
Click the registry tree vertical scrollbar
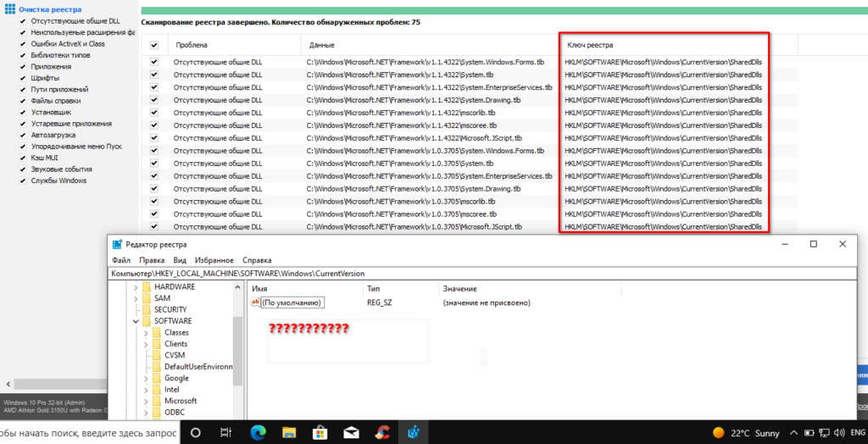point(237,351)
